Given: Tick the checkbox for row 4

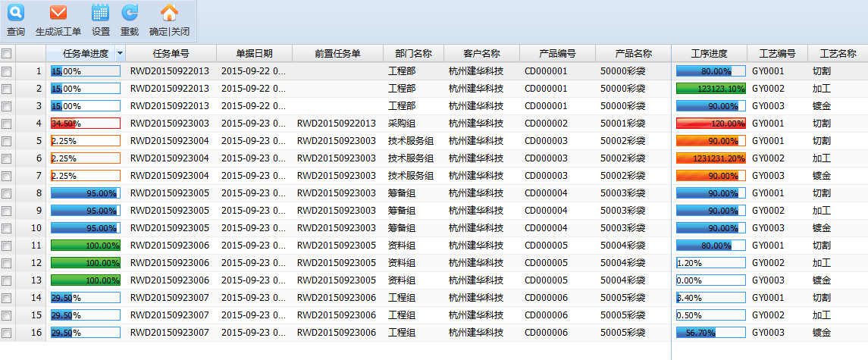Looking at the screenshot, I should pyautogui.click(x=7, y=124).
